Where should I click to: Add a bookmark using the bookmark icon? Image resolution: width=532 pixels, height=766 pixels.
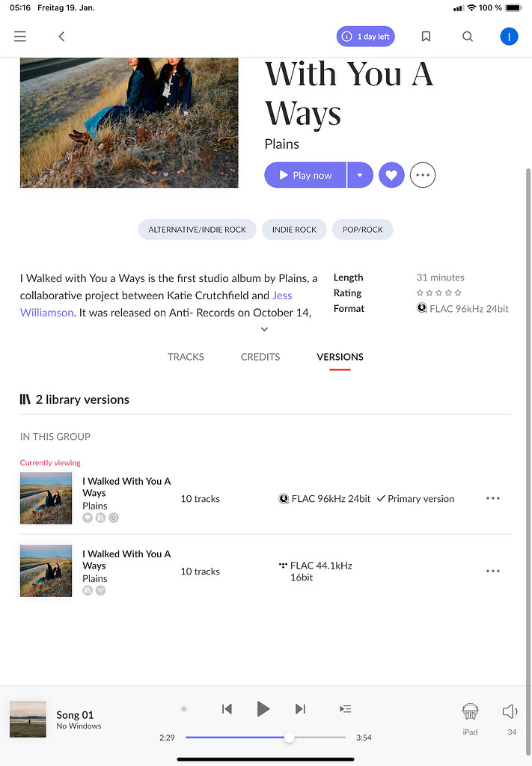click(x=426, y=36)
